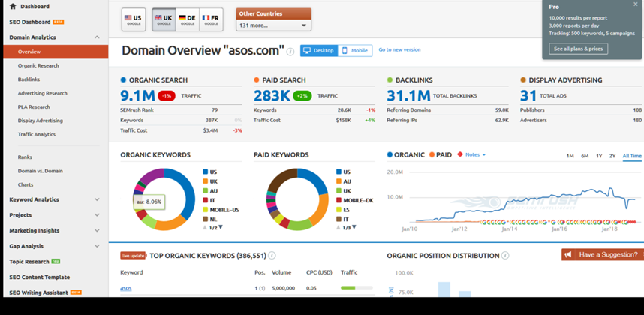Open Overview in the sidebar

(56, 52)
